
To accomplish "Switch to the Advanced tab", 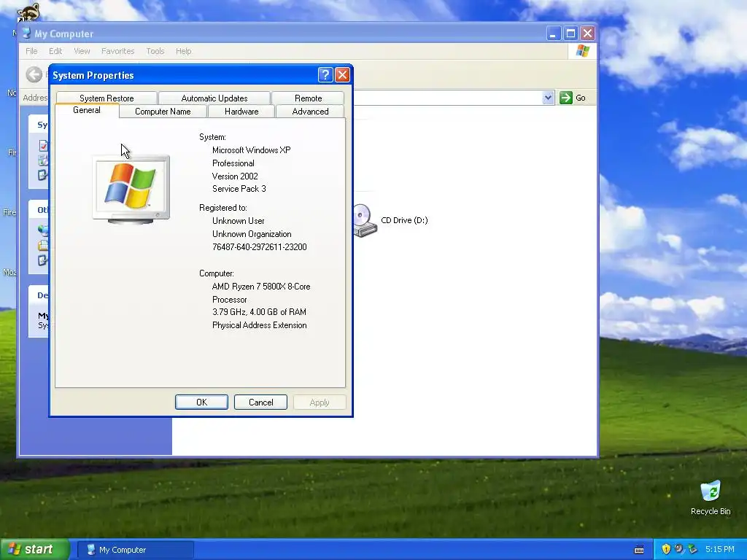I will click(x=310, y=112).
